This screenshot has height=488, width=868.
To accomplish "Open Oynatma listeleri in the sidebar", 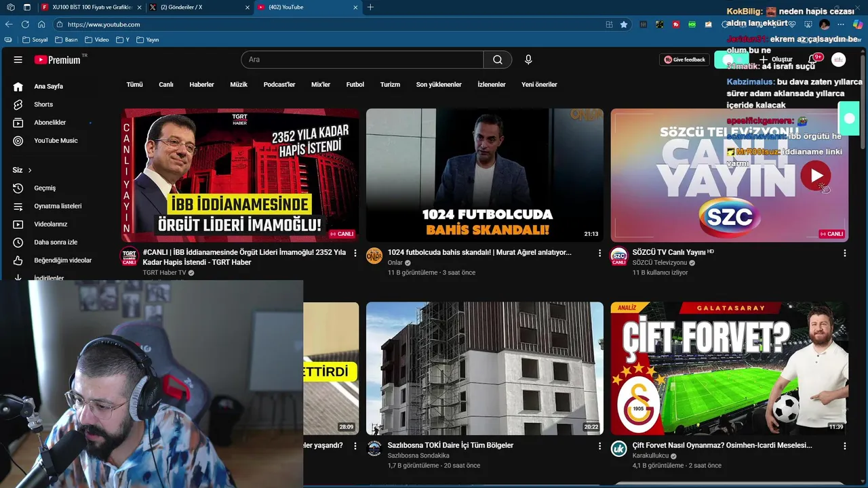I will pos(58,206).
